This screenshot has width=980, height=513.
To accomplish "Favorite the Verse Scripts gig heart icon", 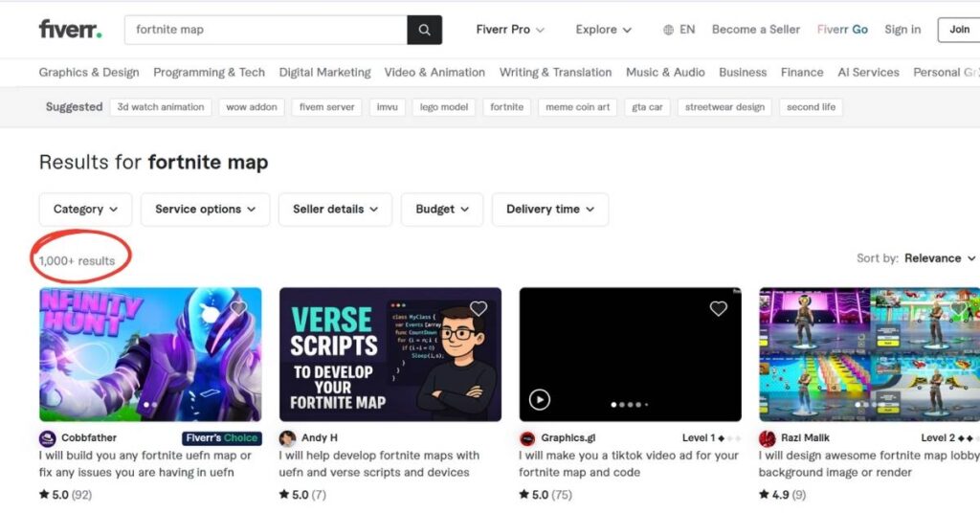I will [x=479, y=308].
